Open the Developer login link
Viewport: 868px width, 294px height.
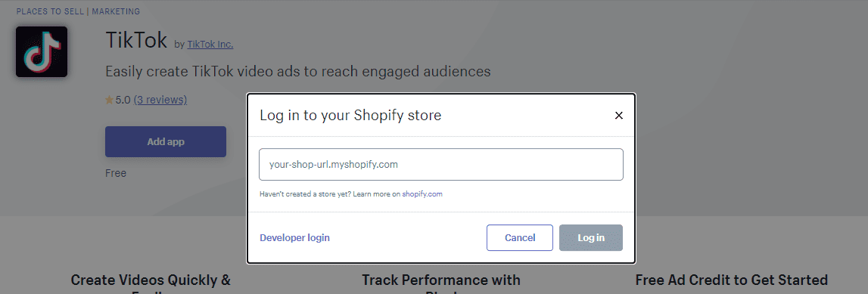[x=294, y=237]
